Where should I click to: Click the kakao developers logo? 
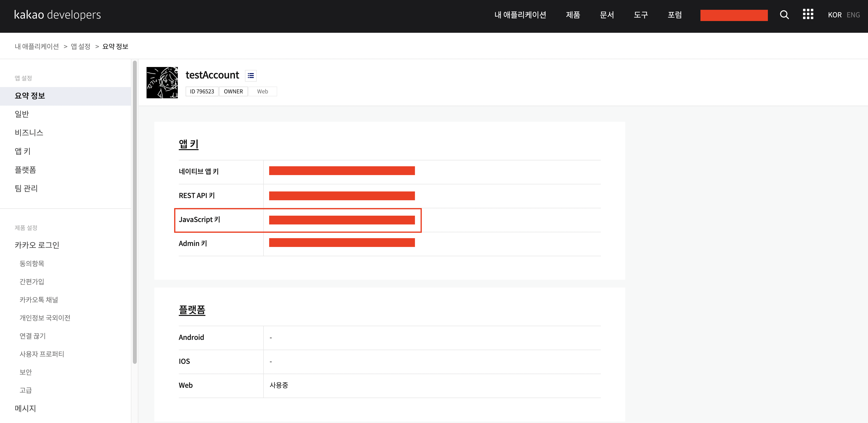(x=57, y=15)
